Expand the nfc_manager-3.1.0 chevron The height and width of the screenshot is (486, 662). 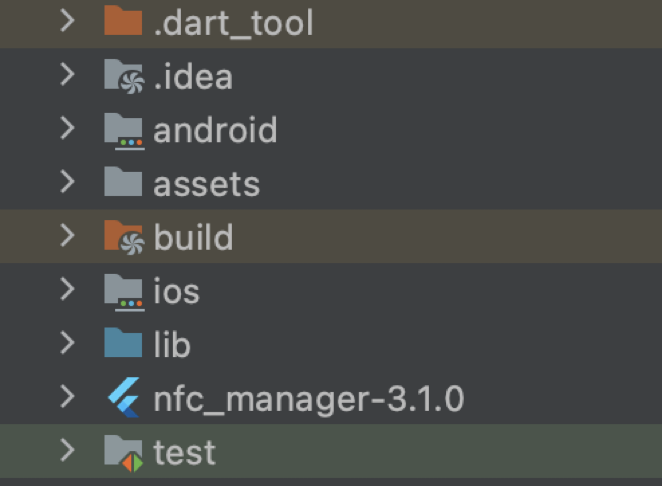click(67, 399)
